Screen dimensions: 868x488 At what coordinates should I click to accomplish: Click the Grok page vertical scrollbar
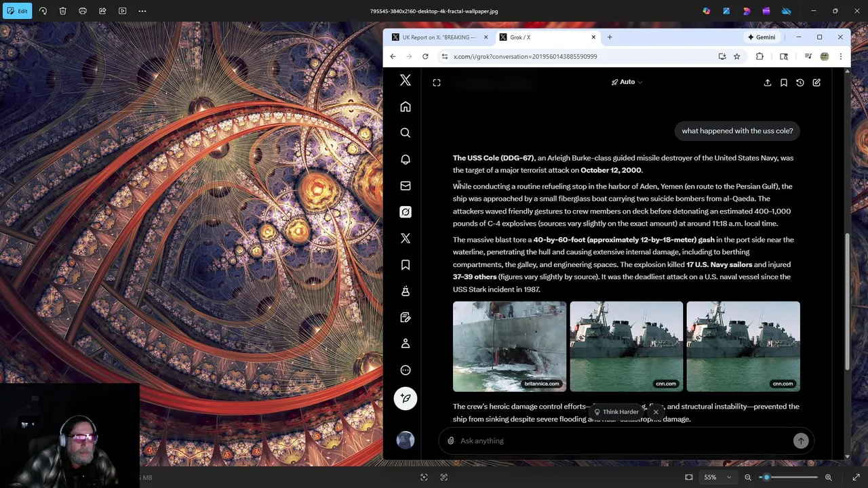pos(847,302)
